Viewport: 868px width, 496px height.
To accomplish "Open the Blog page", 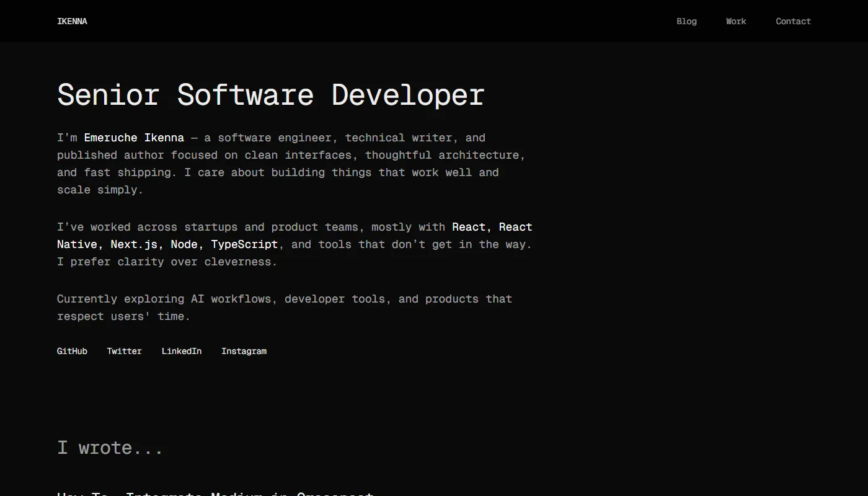I will 686,21.
